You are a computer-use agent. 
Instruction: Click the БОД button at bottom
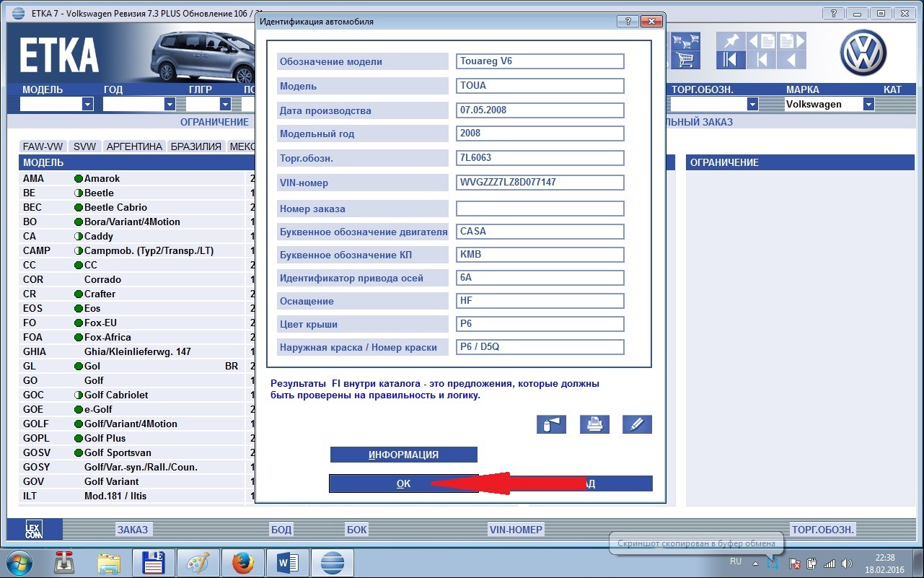281,530
